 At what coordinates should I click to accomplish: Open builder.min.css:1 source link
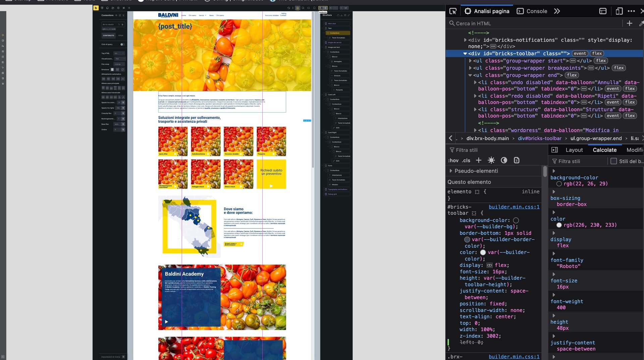[x=514, y=207]
